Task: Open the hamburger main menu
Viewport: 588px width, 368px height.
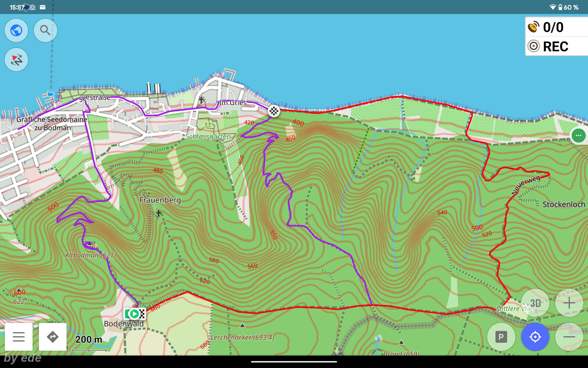Action: tap(19, 337)
